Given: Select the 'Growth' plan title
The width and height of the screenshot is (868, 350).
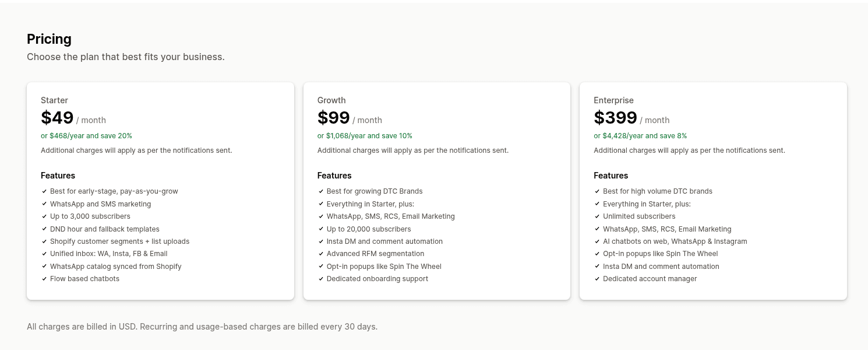Looking at the screenshot, I should (331, 100).
